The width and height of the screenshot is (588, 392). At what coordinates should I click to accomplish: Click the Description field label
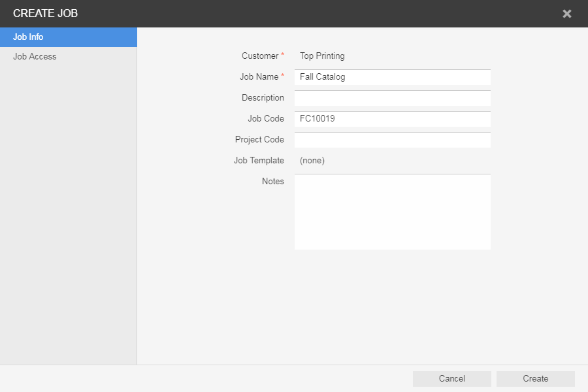click(263, 98)
